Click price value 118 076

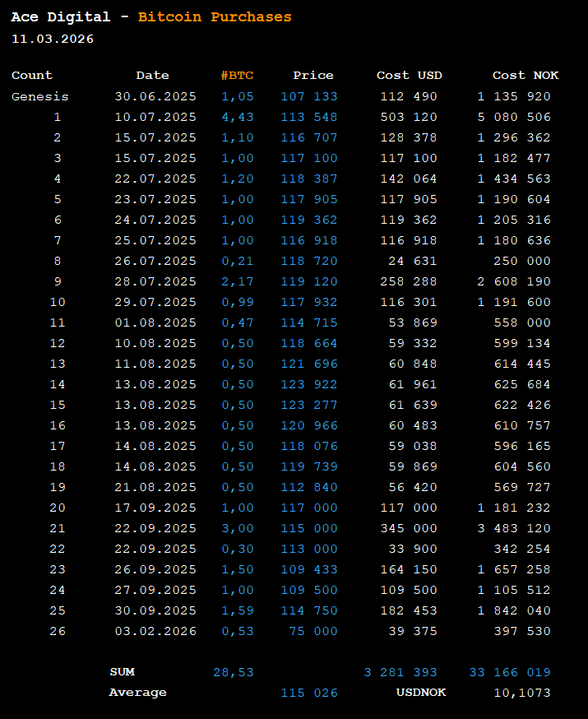[x=309, y=446]
